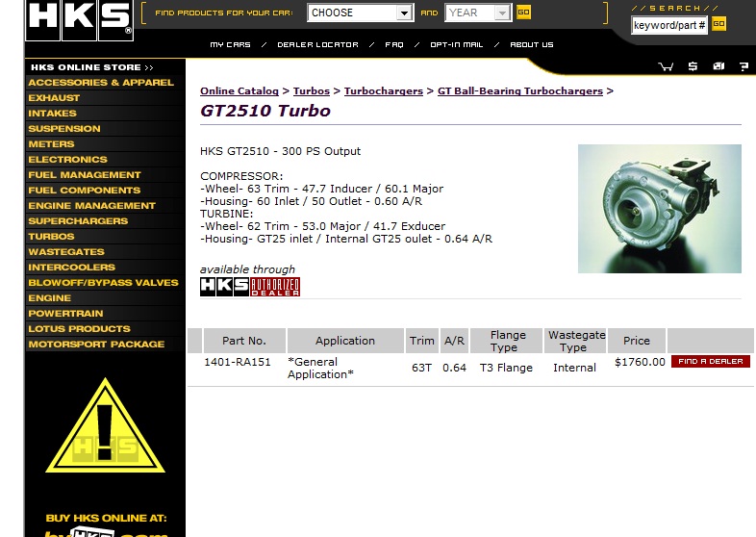Click the HKS Authorized Dealer logo

coord(250,287)
